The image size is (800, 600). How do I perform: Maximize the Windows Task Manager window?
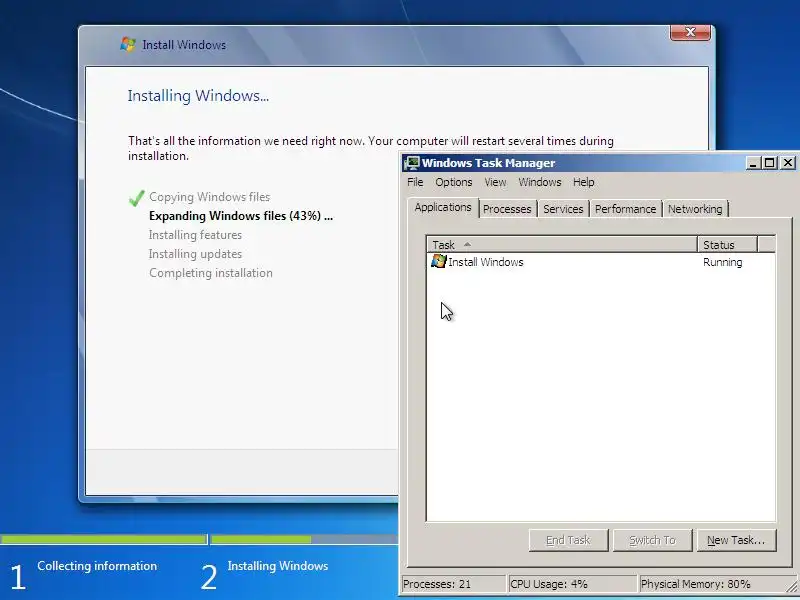click(769, 163)
